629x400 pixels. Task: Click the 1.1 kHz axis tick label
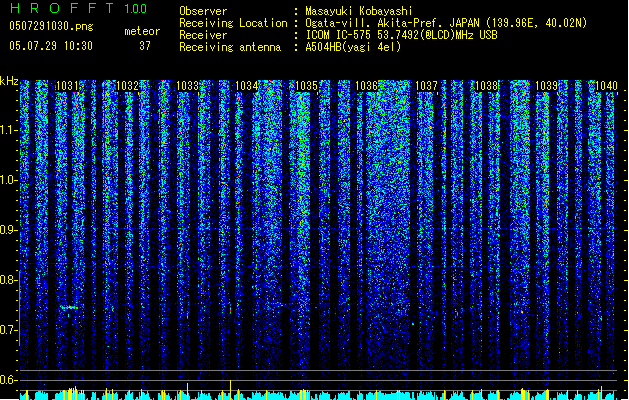click(8, 130)
